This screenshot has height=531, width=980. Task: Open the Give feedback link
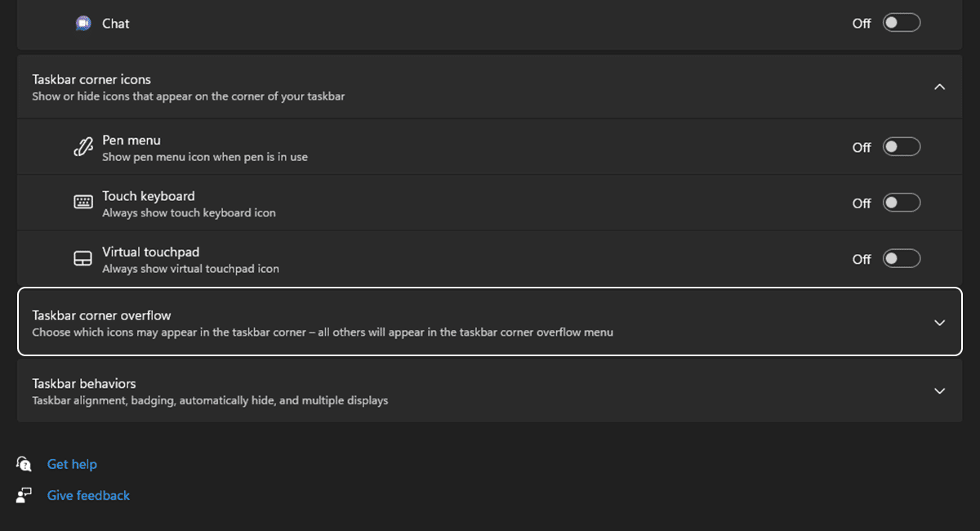click(87, 494)
